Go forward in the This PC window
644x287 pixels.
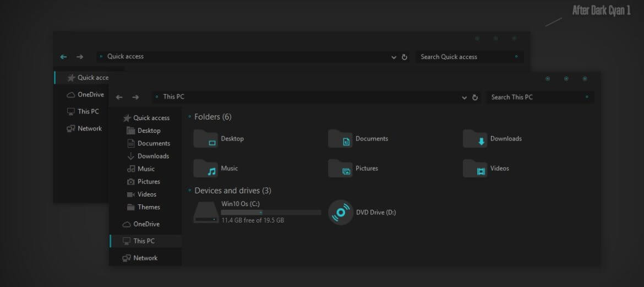click(135, 98)
